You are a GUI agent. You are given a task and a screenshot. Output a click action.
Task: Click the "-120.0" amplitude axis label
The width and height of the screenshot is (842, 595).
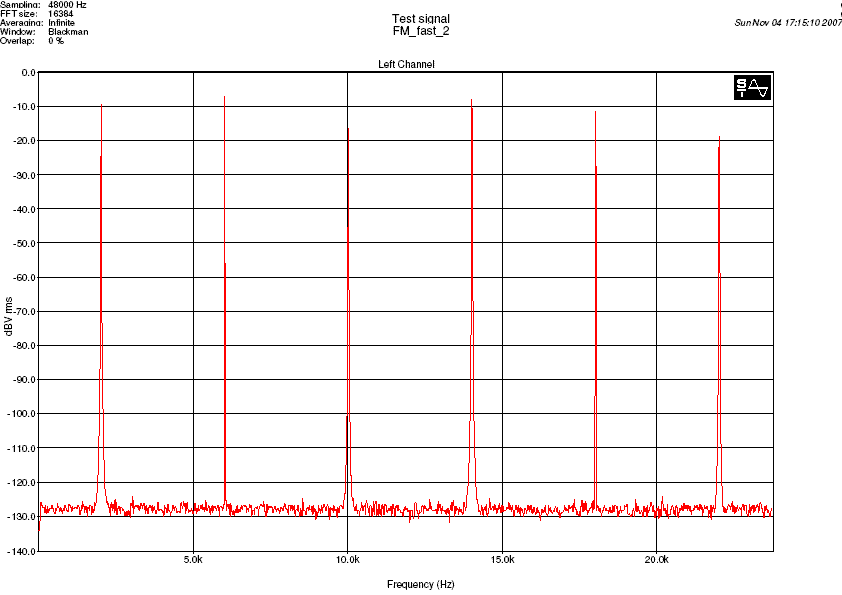[x=21, y=482]
